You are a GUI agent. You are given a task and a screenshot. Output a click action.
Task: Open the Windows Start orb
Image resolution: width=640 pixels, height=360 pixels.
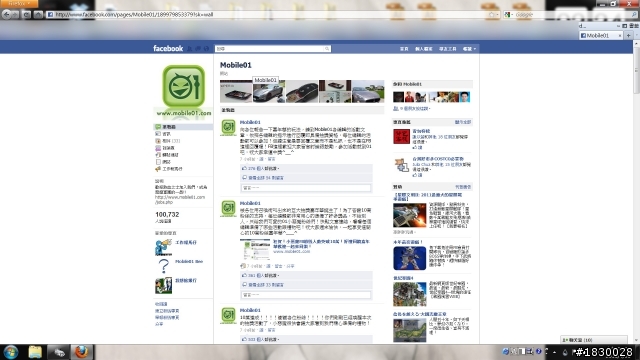(x=11, y=352)
